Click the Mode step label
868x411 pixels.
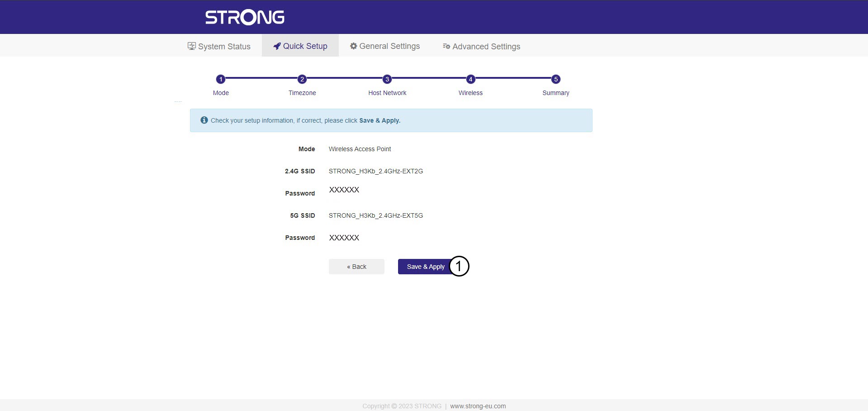tap(221, 93)
